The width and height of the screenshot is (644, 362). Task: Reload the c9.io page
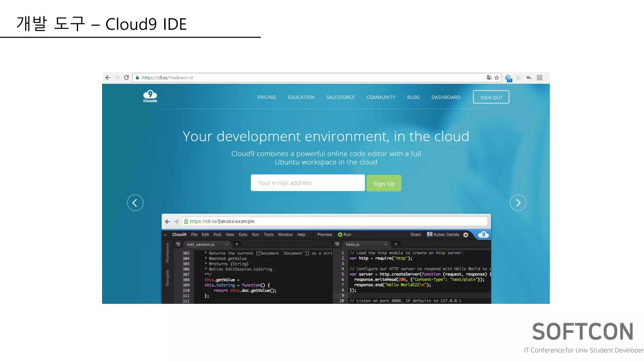point(126,78)
